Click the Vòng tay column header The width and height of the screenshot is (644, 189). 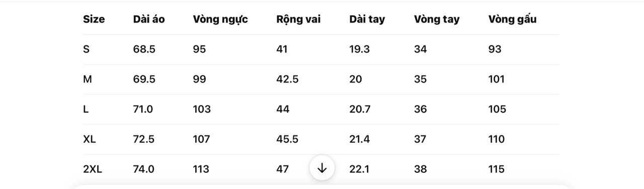[x=437, y=20]
